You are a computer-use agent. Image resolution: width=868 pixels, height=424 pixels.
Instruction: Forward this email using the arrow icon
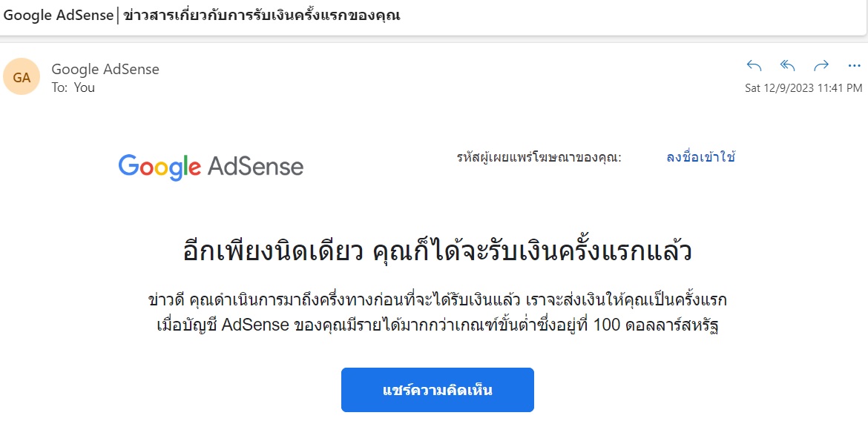(x=821, y=65)
